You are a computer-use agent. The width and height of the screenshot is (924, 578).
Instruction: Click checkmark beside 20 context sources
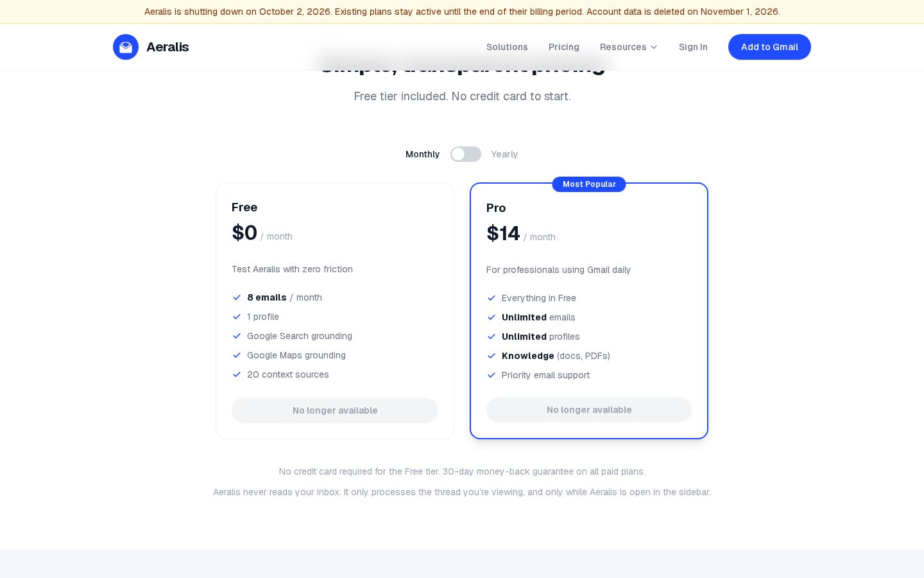(237, 374)
